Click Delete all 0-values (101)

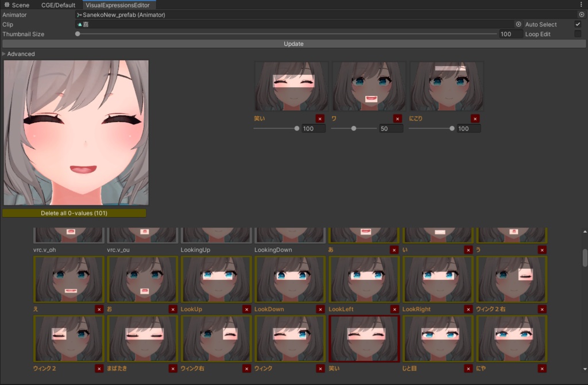[75, 213]
